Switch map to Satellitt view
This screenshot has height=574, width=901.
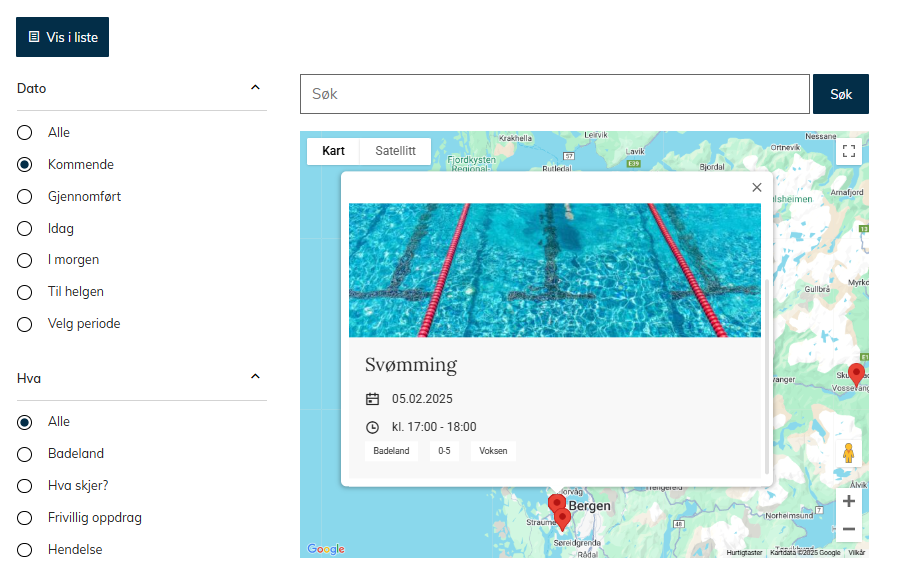click(x=395, y=151)
